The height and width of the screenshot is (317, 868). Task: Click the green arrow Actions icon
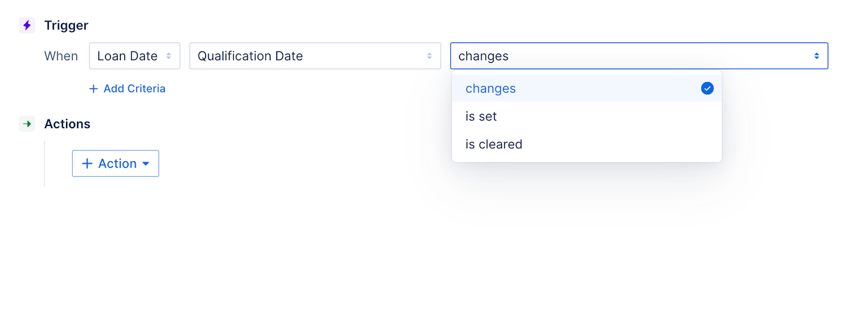pyautogui.click(x=27, y=124)
